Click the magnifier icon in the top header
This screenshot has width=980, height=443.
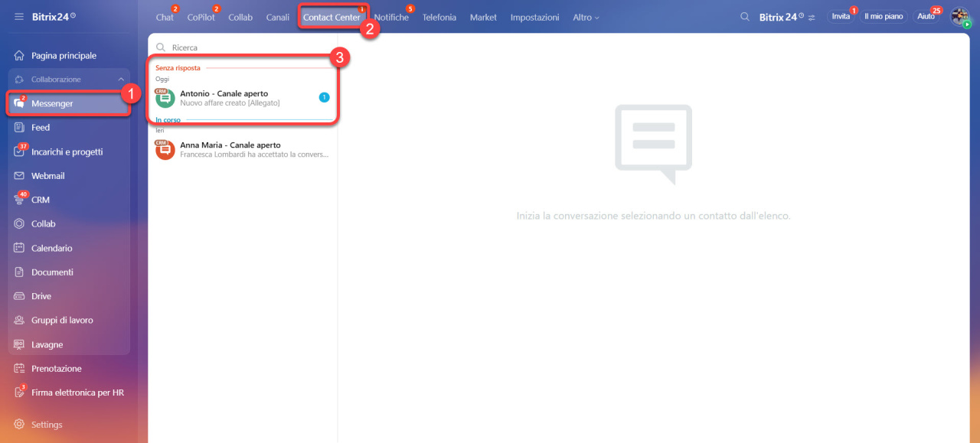click(x=745, y=17)
